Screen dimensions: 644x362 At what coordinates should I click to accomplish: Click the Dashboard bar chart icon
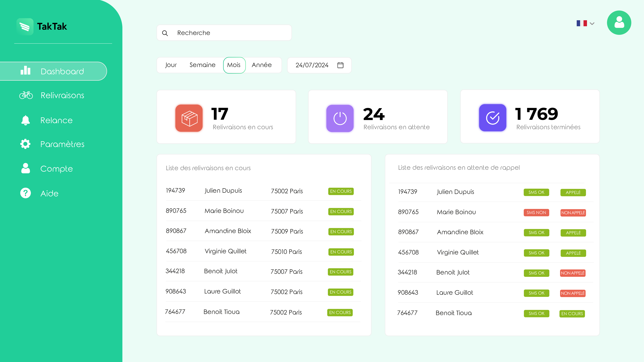pos(25,70)
